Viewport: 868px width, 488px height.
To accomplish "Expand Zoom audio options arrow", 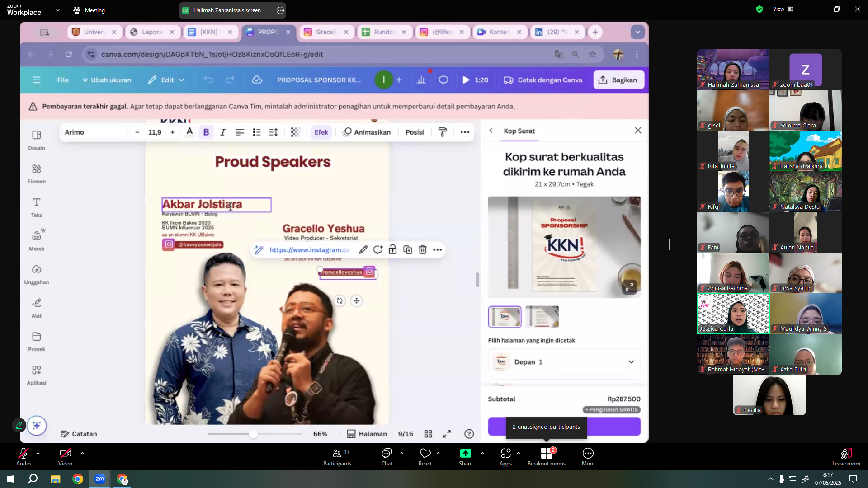I will (x=38, y=453).
